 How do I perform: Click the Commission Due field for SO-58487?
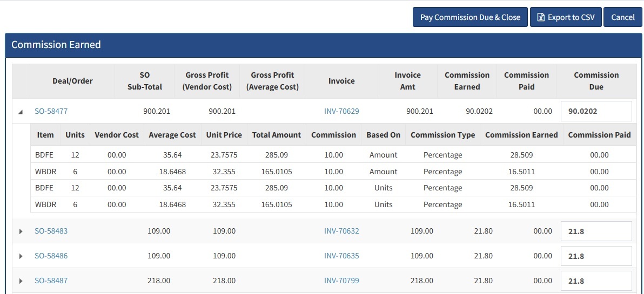click(596, 281)
